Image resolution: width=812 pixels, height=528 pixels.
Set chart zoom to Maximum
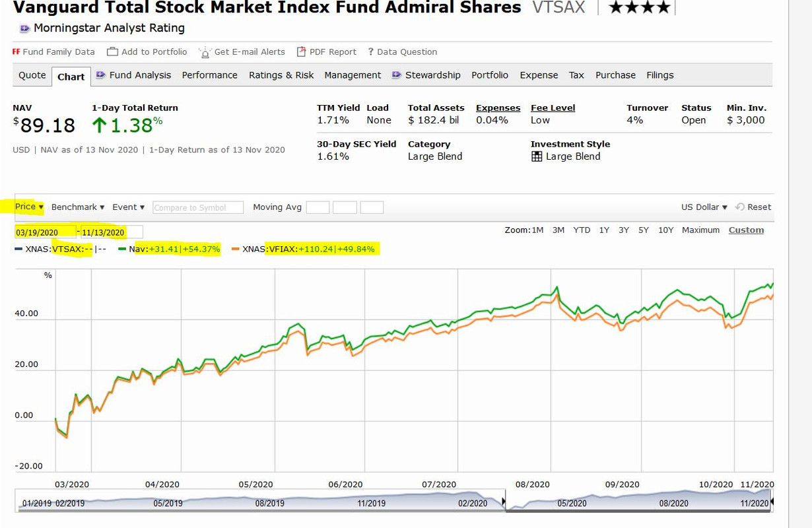(x=700, y=230)
